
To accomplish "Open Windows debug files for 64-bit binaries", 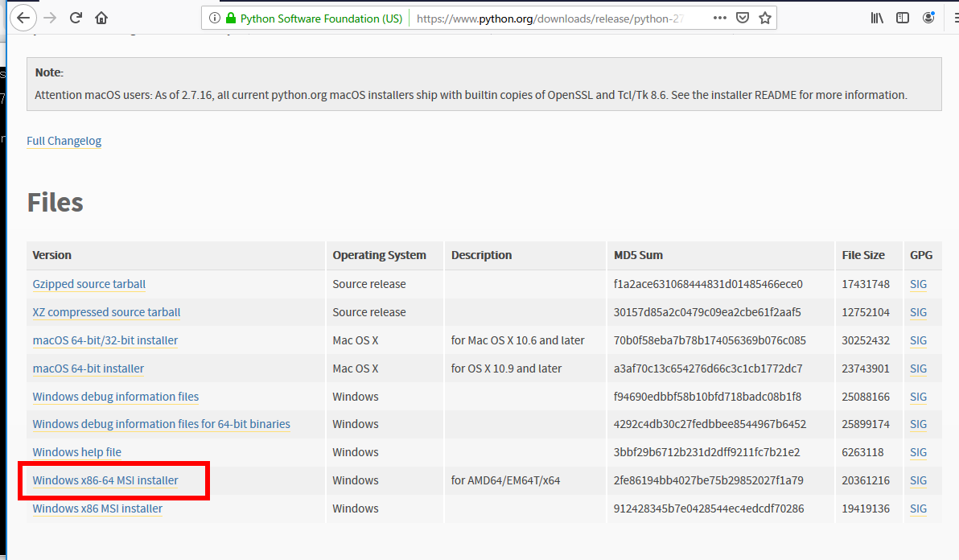I will (162, 424).
